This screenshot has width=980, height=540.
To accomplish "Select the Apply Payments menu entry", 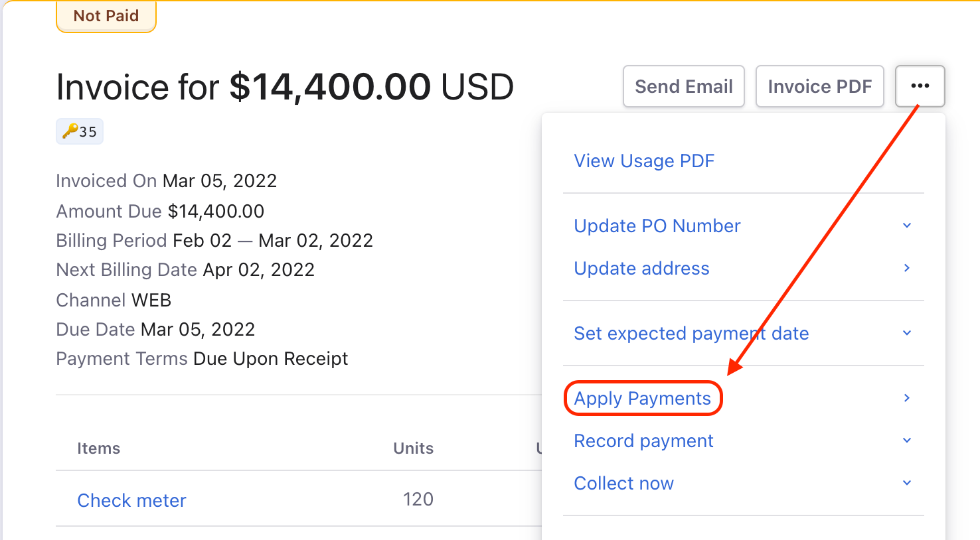I will pyautogui.click(x=642, y=399).
